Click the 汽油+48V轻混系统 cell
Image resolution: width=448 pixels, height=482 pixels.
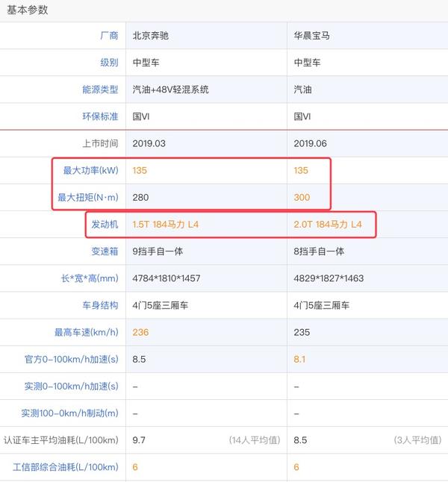coord(171,90)
